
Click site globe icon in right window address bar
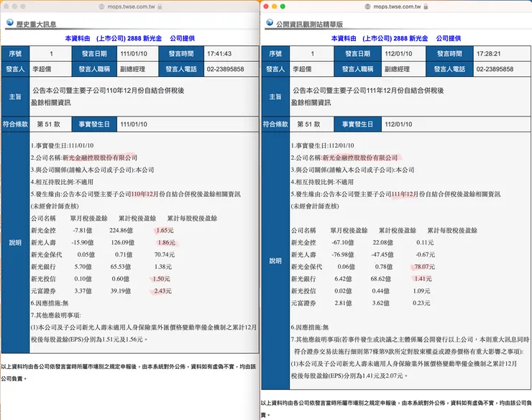pyautogui.click(x=367, y=6)
